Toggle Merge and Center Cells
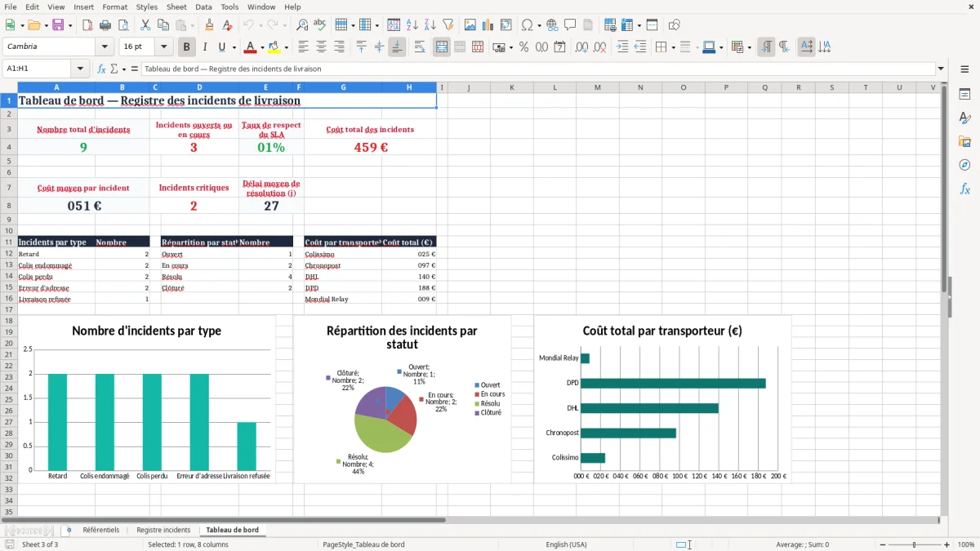The width and height of the screenshot is (980, 551). [442, 47]
